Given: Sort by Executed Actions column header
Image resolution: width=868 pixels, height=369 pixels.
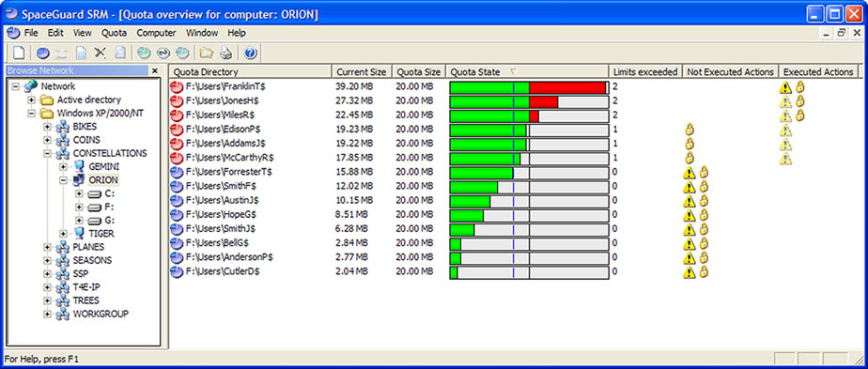Looking at the screenshot, I should pos(818,72).
